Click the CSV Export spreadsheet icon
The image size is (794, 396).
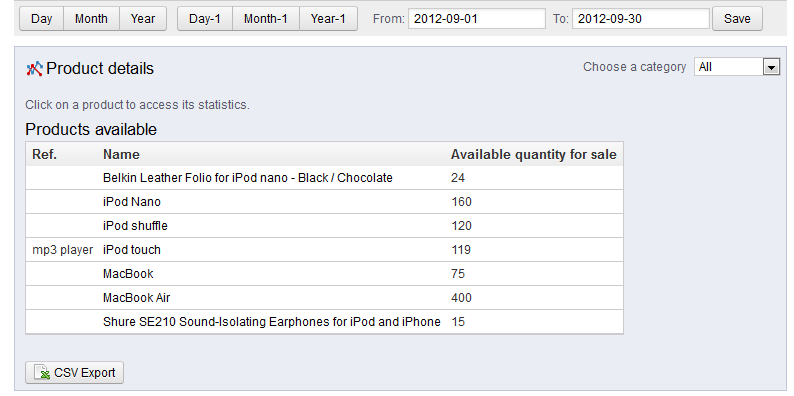43,373
